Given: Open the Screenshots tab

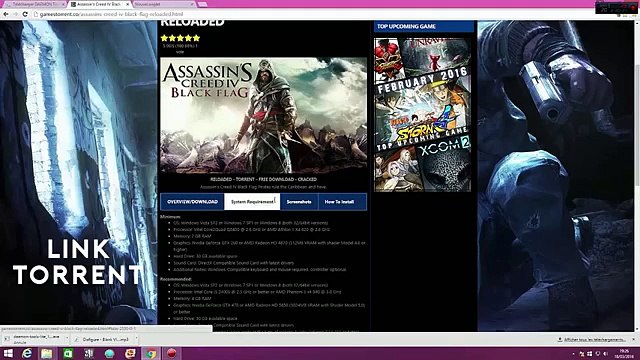Looking at the screenshot, I should point(299,202).
